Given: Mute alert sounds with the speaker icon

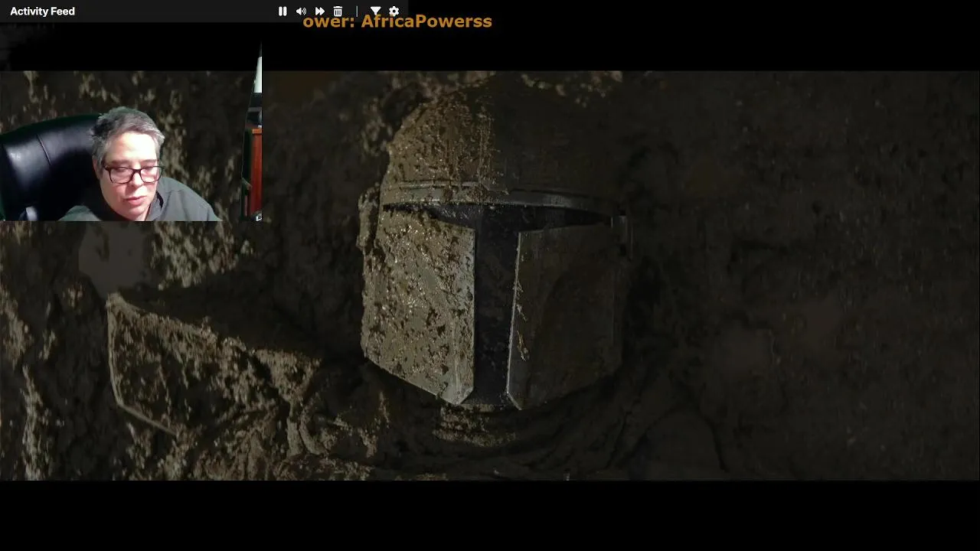Looking at the screenshot, I should [x=301, y=11].
